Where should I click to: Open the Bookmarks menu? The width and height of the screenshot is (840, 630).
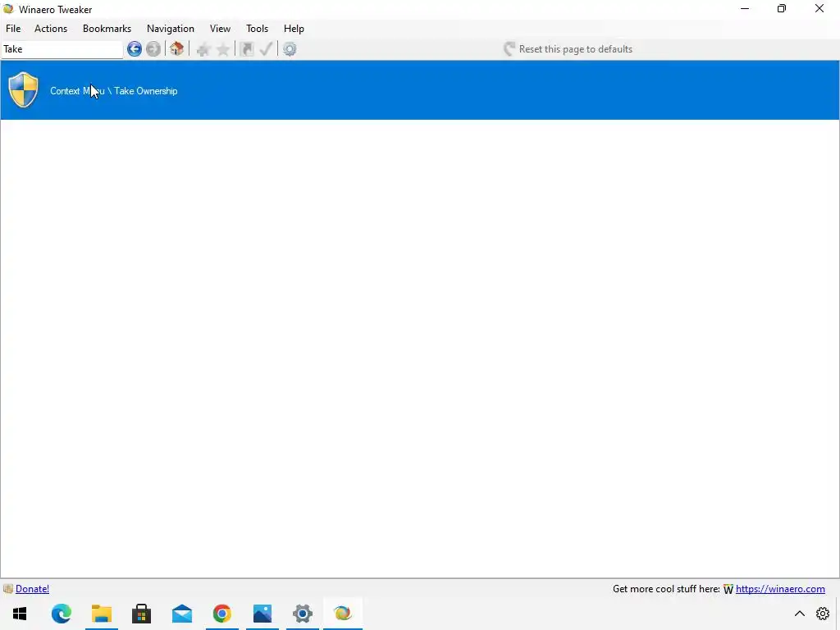click(x=107, y=29)
